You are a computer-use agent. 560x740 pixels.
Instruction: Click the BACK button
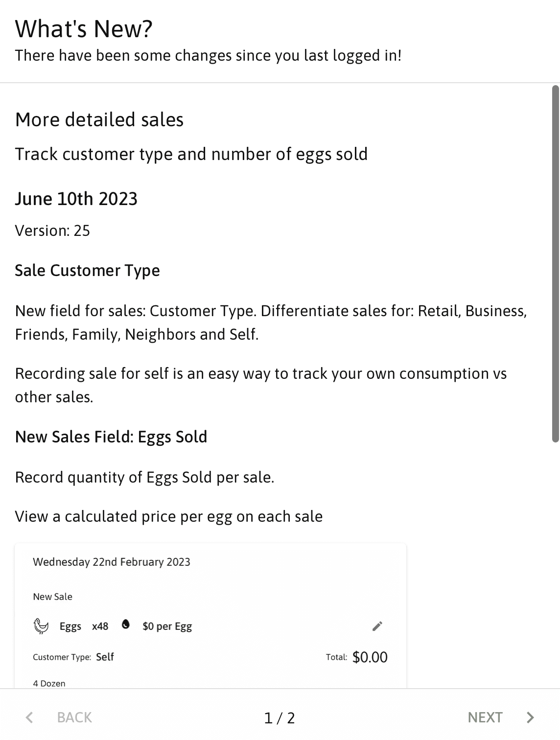tap(59, 717)
